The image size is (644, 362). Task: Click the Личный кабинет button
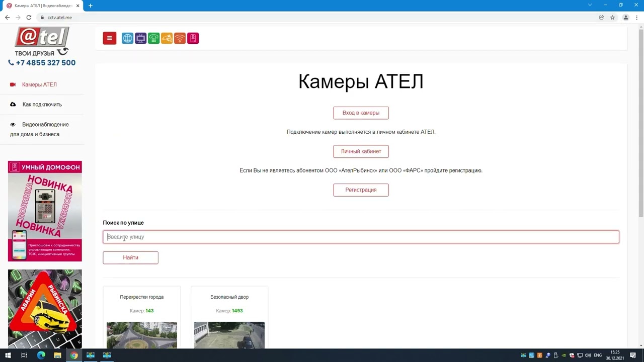[361, 151]
